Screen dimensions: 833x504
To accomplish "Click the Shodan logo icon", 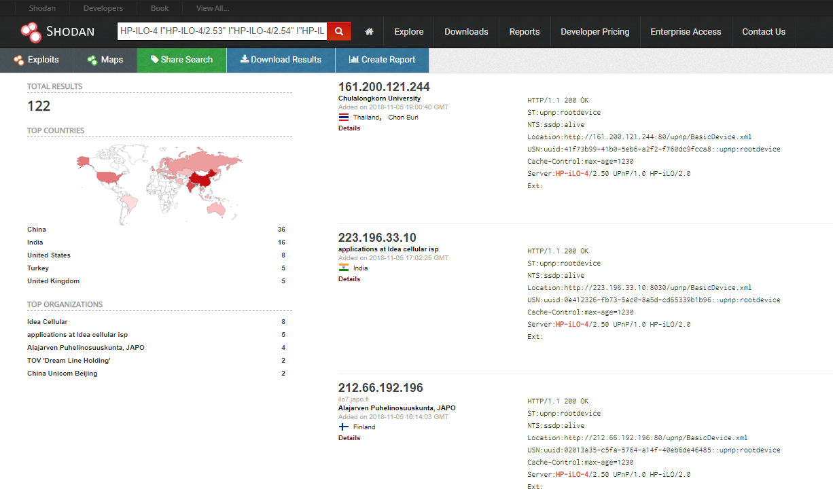I will pyautogui.click(x=31, y=31).
